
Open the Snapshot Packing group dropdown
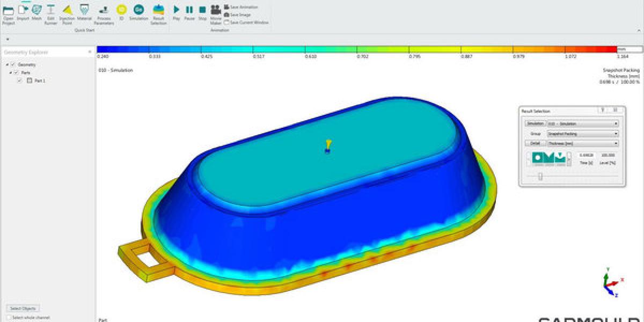(582, 134)
